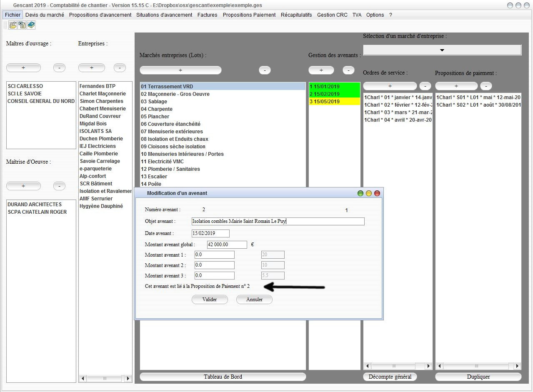Image resolution: width=533 pixels, height=392 pixels.
Task: Click the Montant avenant 1 field
Action: [x=215, y=255]
